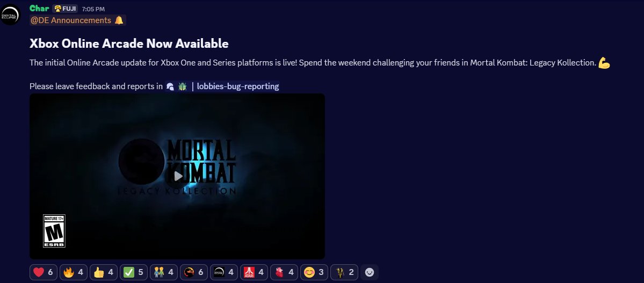
Task: Click the 7:05 PM message timestamp
Action: [93, 9]
